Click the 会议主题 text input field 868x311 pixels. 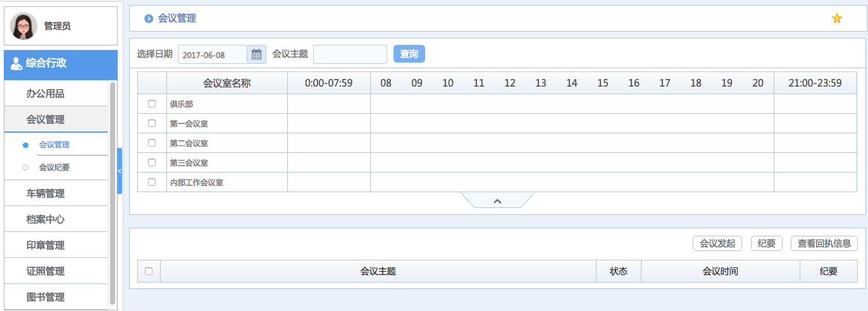(x=350, y=54)
